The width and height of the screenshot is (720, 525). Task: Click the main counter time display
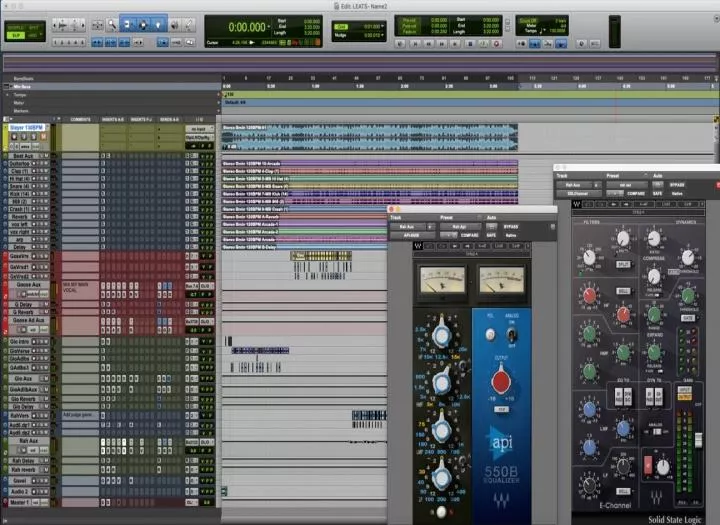click(x=247, y=27)
